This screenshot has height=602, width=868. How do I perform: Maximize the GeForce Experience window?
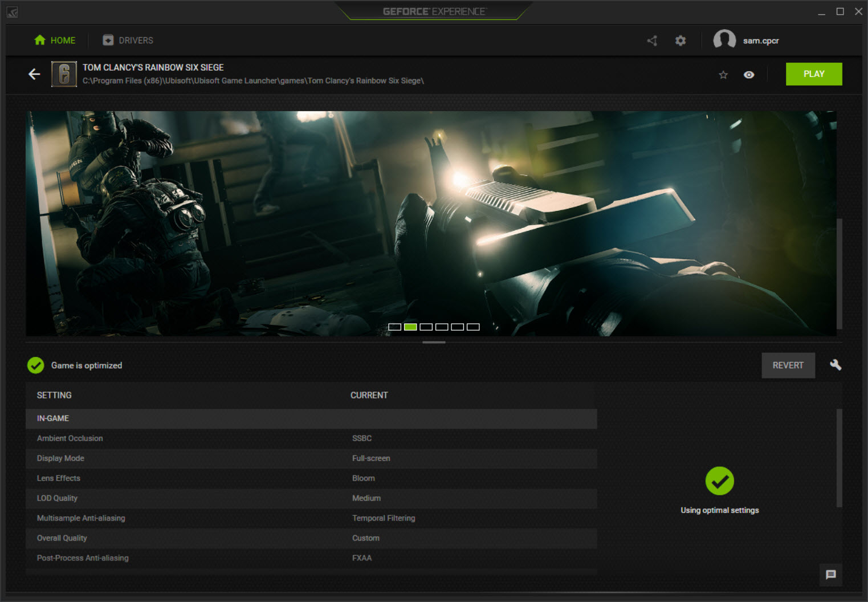(x=840, y=11)
